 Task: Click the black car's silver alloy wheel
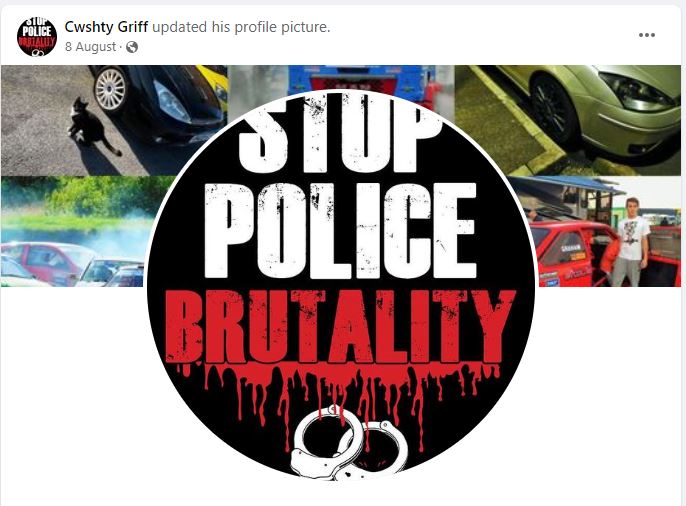110,89
